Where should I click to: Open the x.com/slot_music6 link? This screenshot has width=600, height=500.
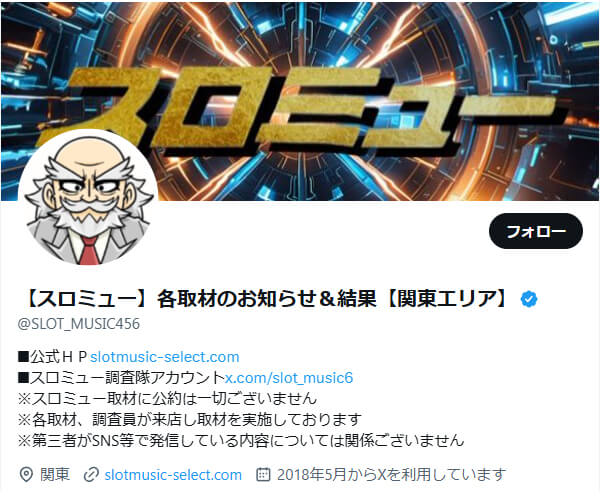(289, 378)
